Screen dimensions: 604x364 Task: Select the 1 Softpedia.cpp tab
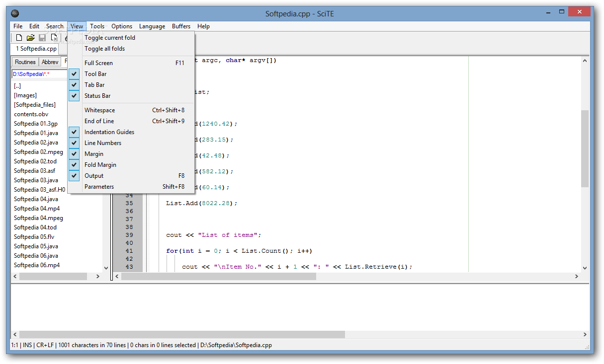(x=35, y=49)
